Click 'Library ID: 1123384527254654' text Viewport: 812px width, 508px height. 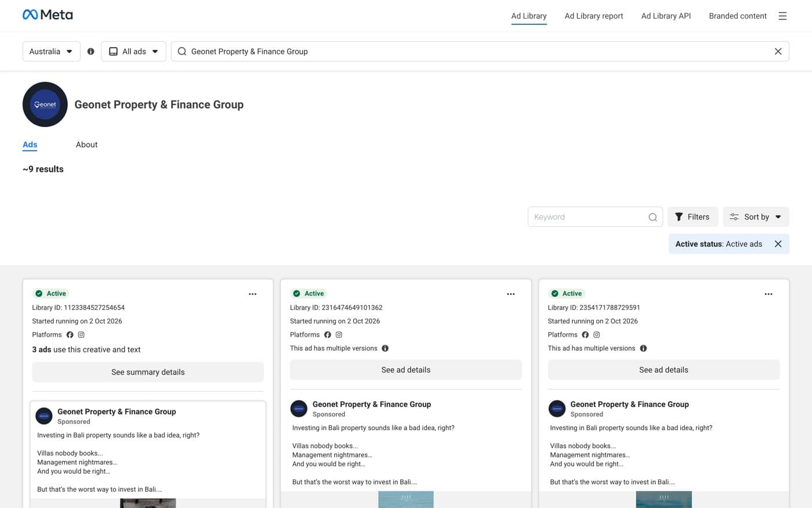pos(78,308)
